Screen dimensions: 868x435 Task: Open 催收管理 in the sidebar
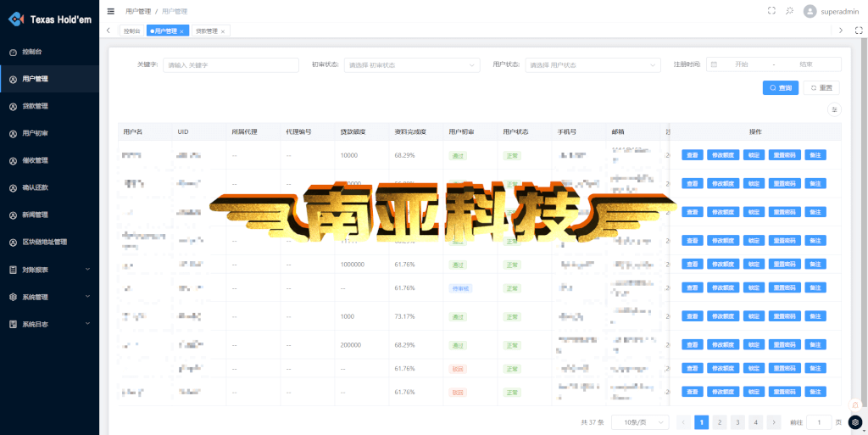pyautogui.click(x=50, y=160)
